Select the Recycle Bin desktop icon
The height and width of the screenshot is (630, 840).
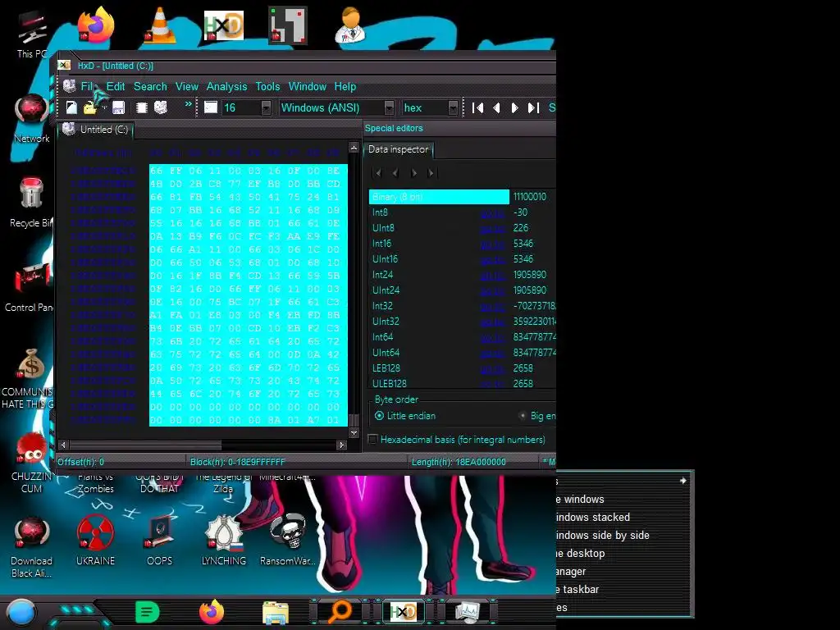pos(31,203)
